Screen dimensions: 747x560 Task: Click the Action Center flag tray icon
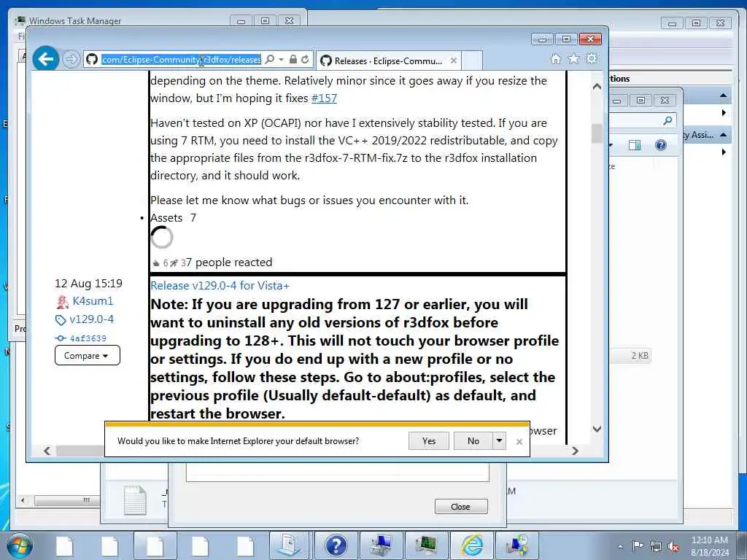pyautogui.click(x=638, y=546)
